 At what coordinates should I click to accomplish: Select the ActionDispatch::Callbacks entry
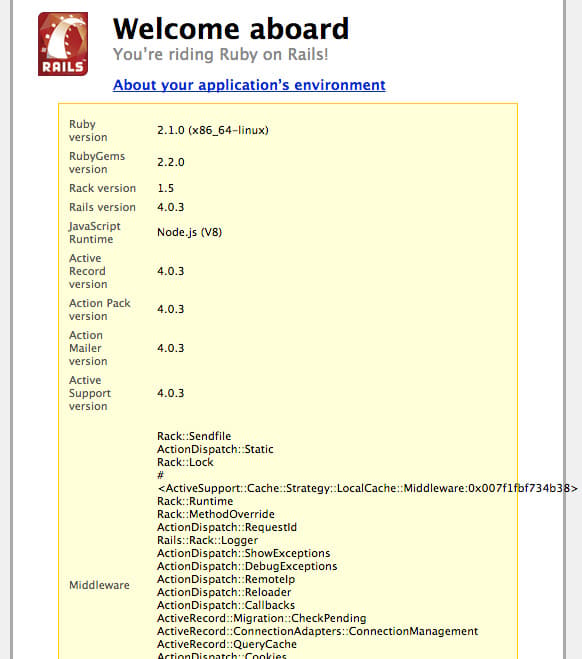pyautogui.click(x=226, y=606)
